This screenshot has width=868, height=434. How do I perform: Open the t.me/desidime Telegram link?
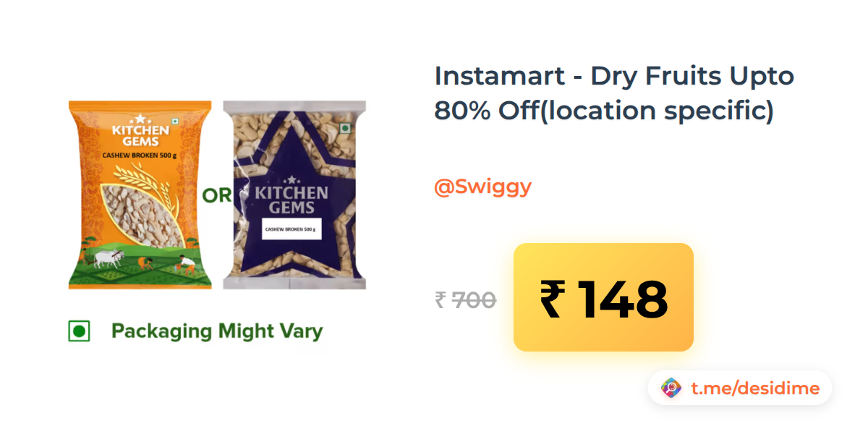pyautogui.click(x=755, y=388)
